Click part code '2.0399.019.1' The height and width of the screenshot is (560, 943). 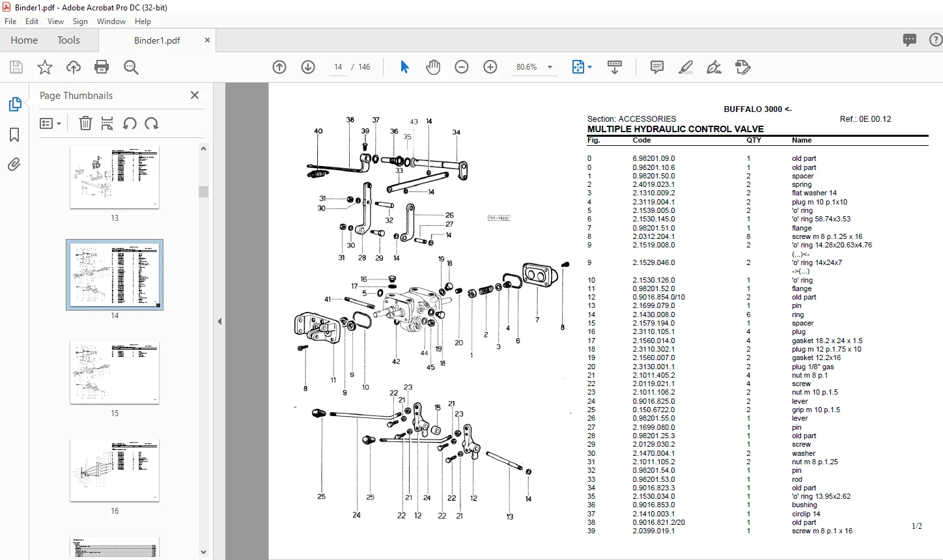(654, 531)
